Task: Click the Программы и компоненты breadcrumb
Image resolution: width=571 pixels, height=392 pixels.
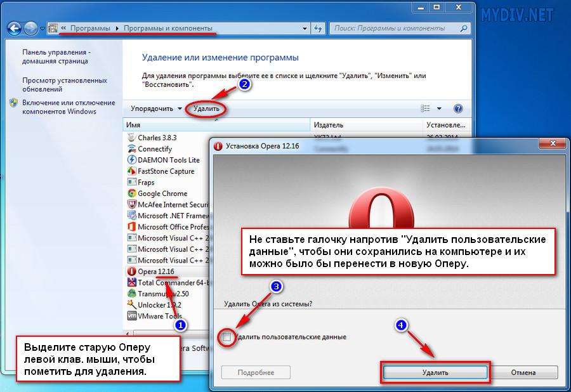Action: coord(168,28)
